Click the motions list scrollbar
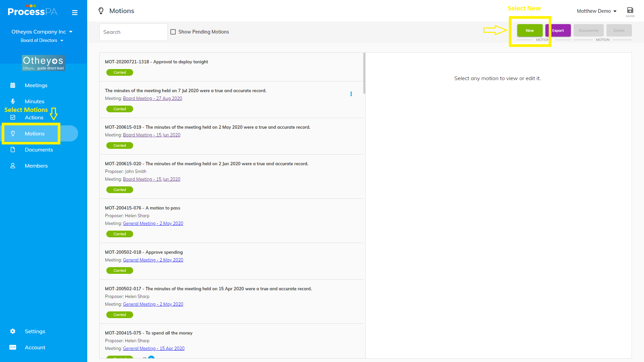The width and height of the screenshot is (644, 362). coord(364,74)
